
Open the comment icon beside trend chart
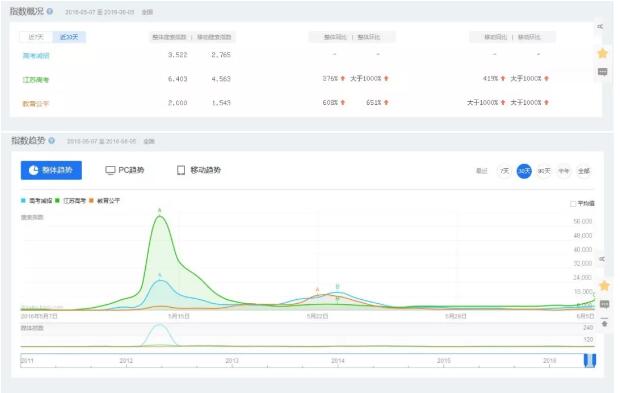(x=604, y=304)
